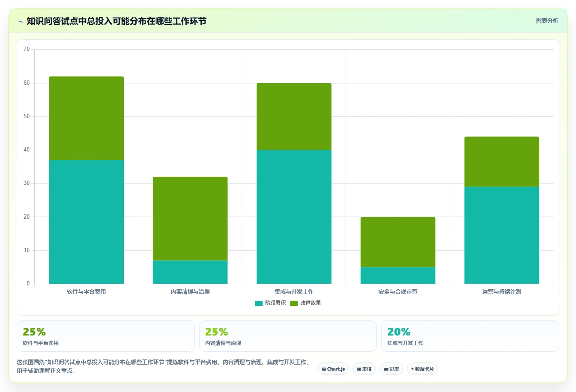The image size is (576, 392).
Task: Click the y-axis value 40
Action: click(x=27, y=150)
